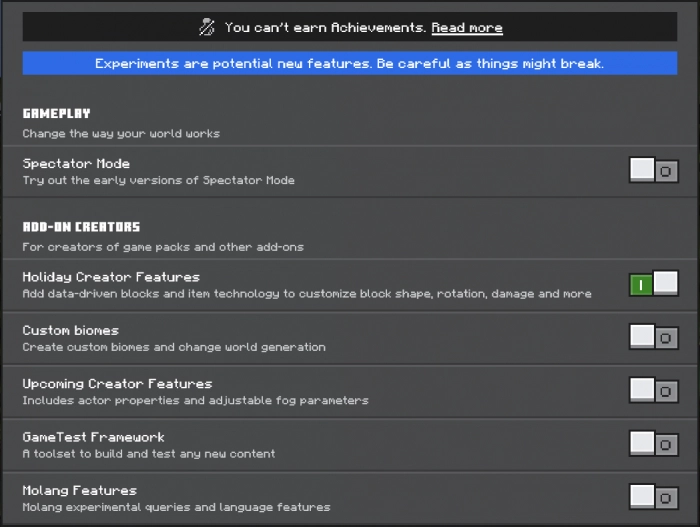Click the Spectator Mode option label

click(76, 163)
